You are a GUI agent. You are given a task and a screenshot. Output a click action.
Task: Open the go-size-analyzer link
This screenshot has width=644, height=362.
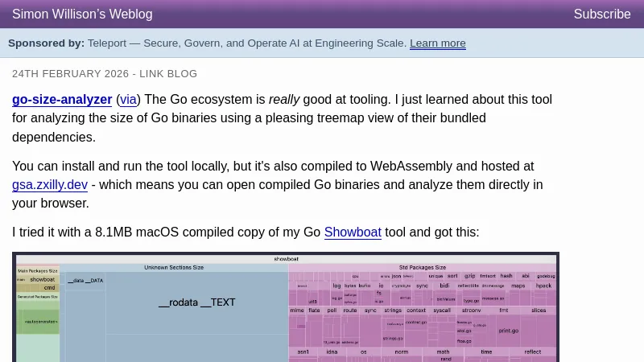pyautogui.click(x=62, y=100)
